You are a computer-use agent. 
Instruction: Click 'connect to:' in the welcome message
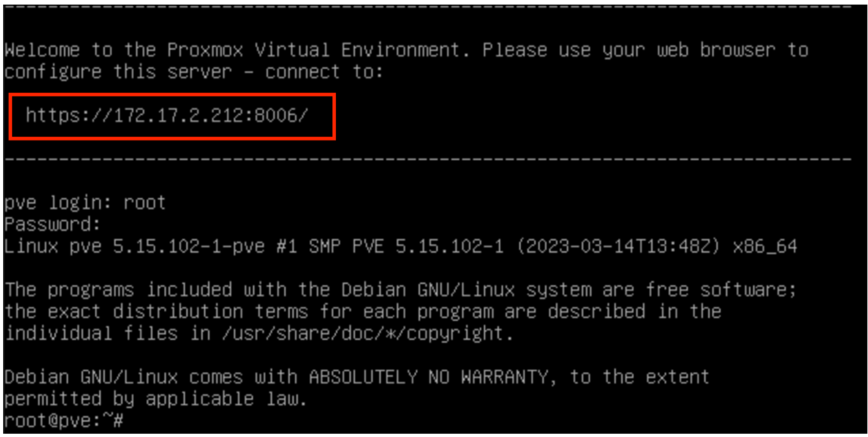tap(324, 72)
